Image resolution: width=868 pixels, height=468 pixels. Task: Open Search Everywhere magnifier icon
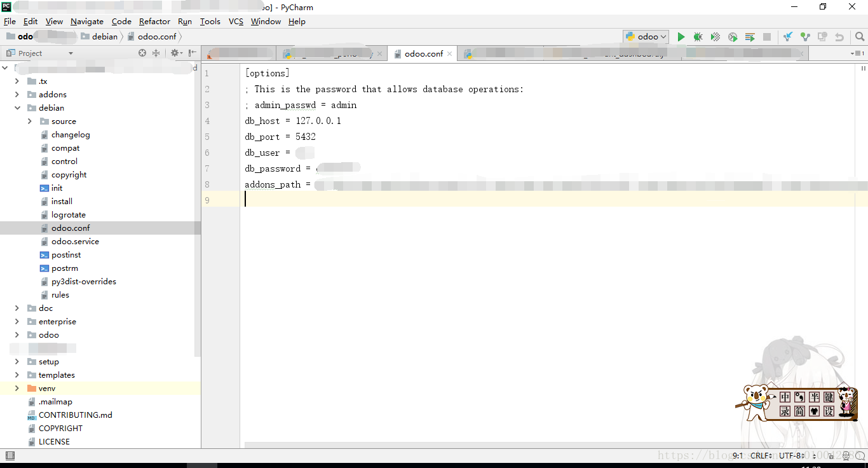860,37
